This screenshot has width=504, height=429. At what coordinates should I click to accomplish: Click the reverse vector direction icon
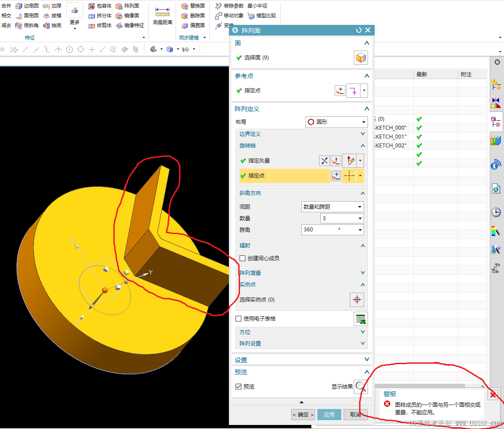[324, 161]
